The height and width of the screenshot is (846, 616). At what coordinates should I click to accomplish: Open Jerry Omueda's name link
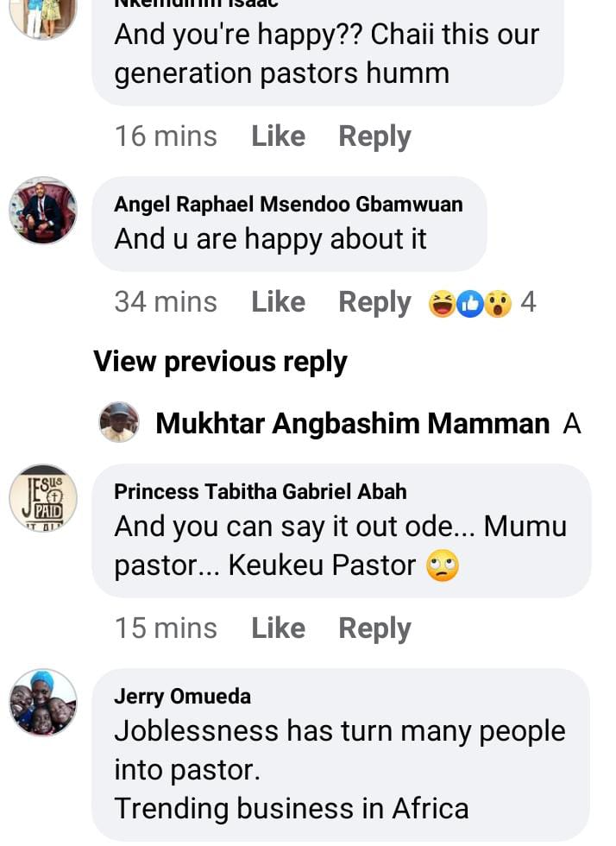[x=182, y=696]
